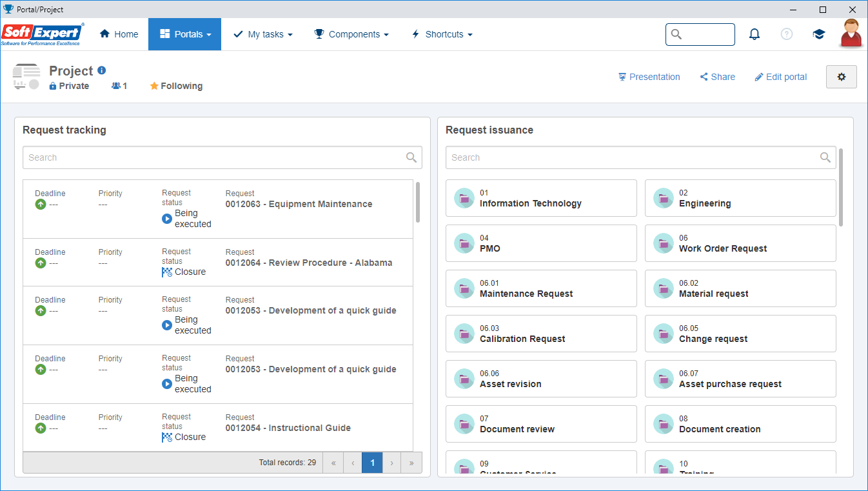
Task: Open the Shortcuts menu
Action: pos(442,34)
